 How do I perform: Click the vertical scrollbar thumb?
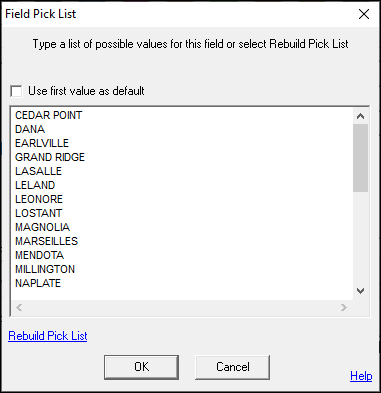(x=360, y=158)
